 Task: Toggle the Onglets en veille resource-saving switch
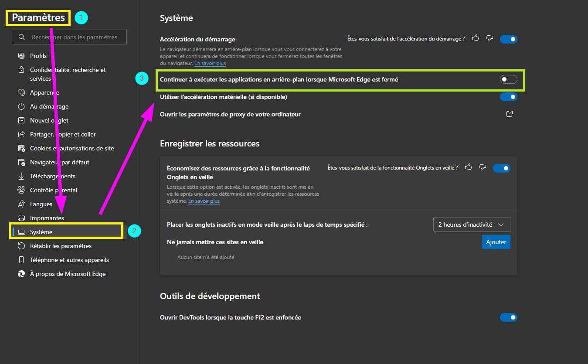[501, 168]
